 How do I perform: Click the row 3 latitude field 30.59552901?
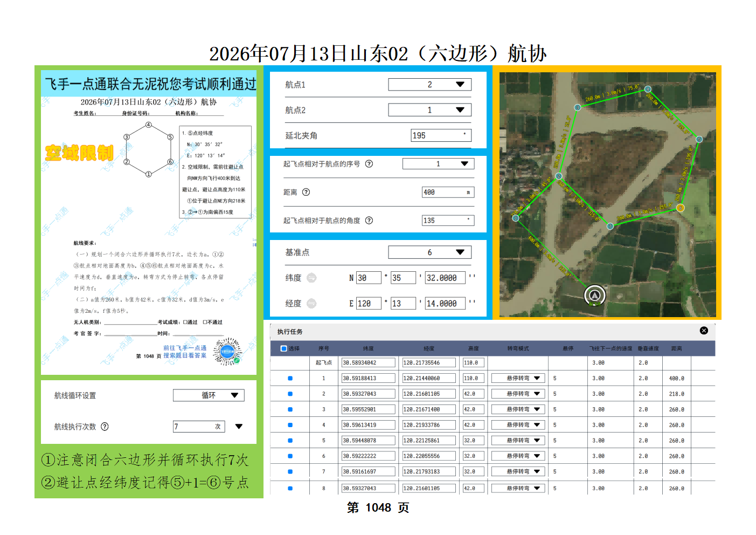(368, 410)
